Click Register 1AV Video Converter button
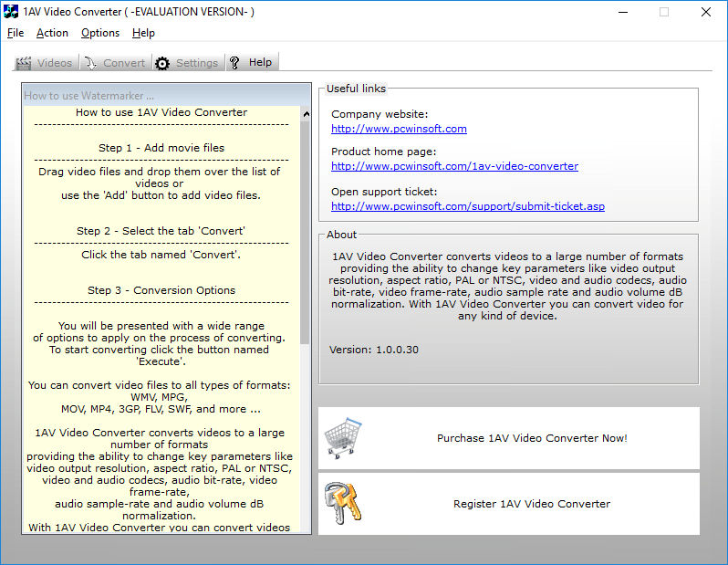 coord(509,504)
